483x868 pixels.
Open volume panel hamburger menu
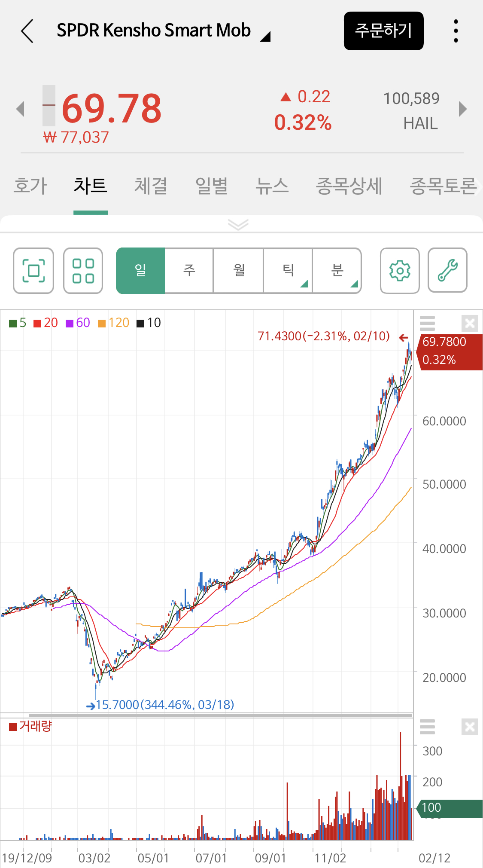point(427,727)
